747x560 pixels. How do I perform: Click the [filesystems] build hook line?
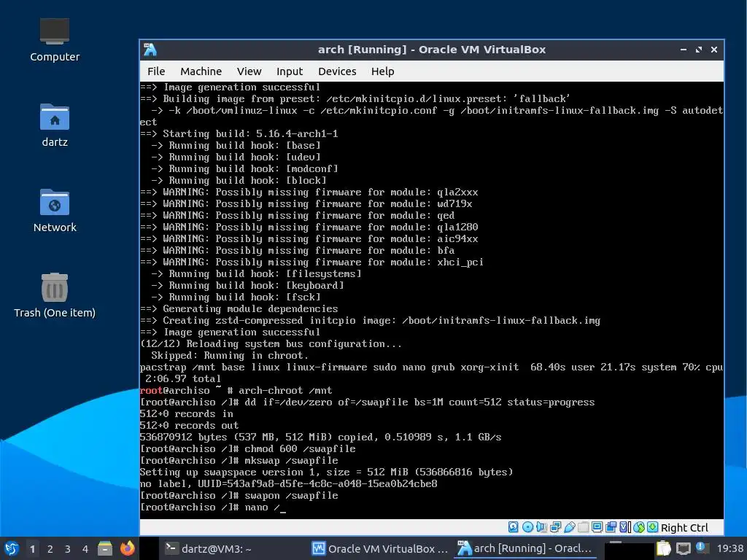pyautogui.click(x=256, y=274)
